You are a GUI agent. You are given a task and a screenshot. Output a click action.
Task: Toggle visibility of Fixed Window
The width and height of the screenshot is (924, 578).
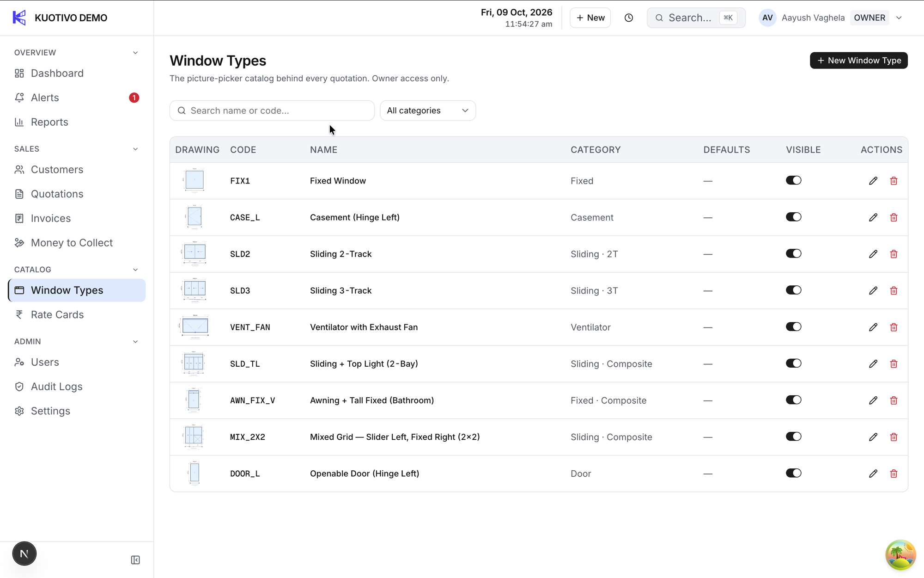click(x=793, y=180)
